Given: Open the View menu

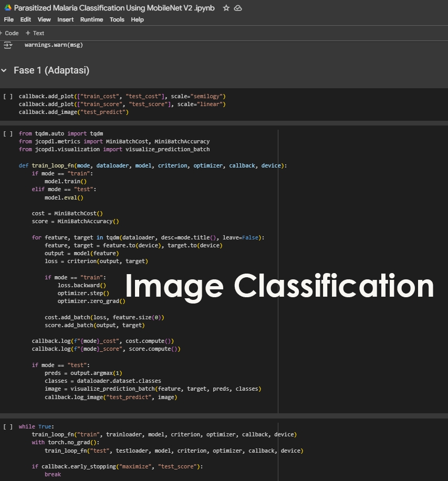Looking at the screenshot, I should pyautogui.click(x=44, y=19).
